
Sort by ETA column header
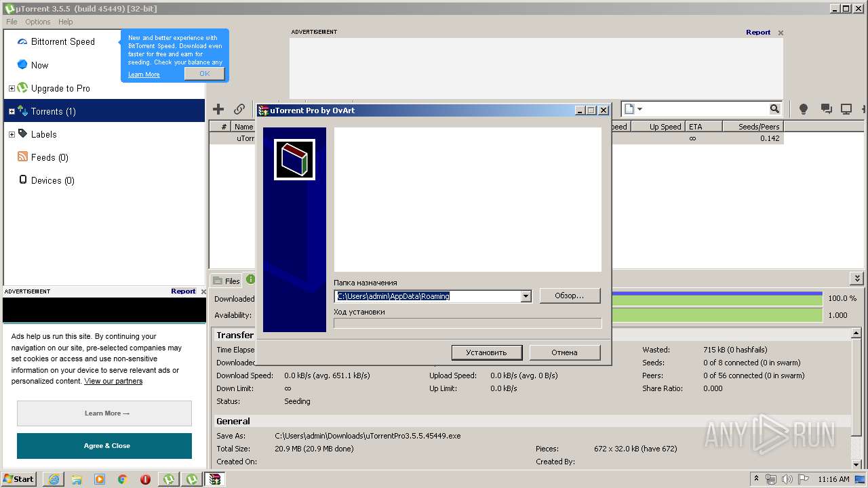pyautogui.click(x=703, y=127)
